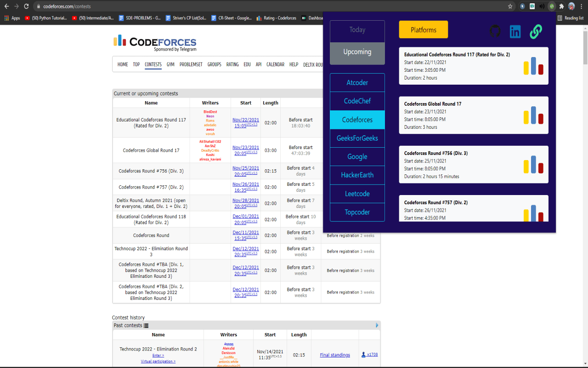Click Dec/11/2021 15:35 start time link
The image size is (588, 368).
click(246, 236)
